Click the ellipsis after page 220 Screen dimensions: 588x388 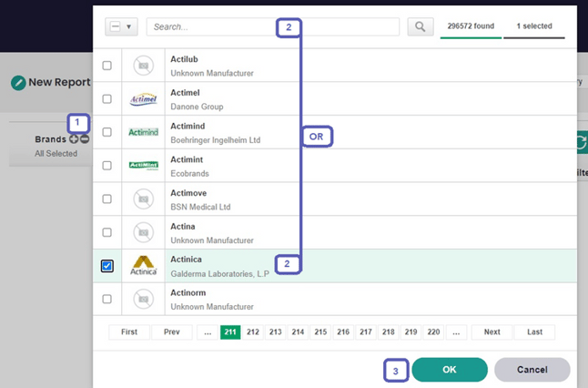456,332
